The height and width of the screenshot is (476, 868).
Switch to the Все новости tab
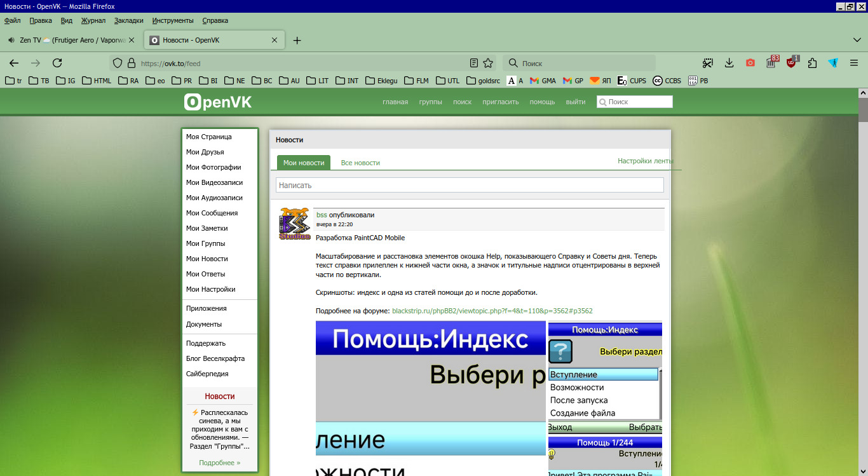click(x=360, y=163)
